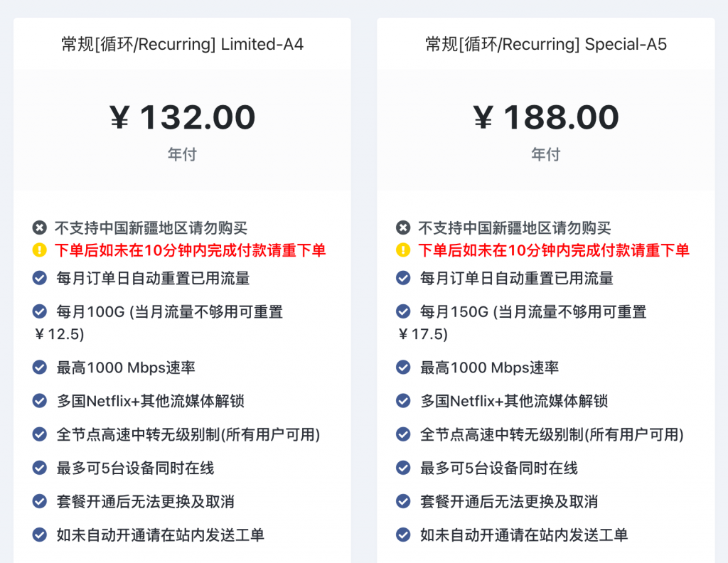
Task: Click the X icon beside Limited-A4 Xinjiang notice
Action: pos(40,227)
